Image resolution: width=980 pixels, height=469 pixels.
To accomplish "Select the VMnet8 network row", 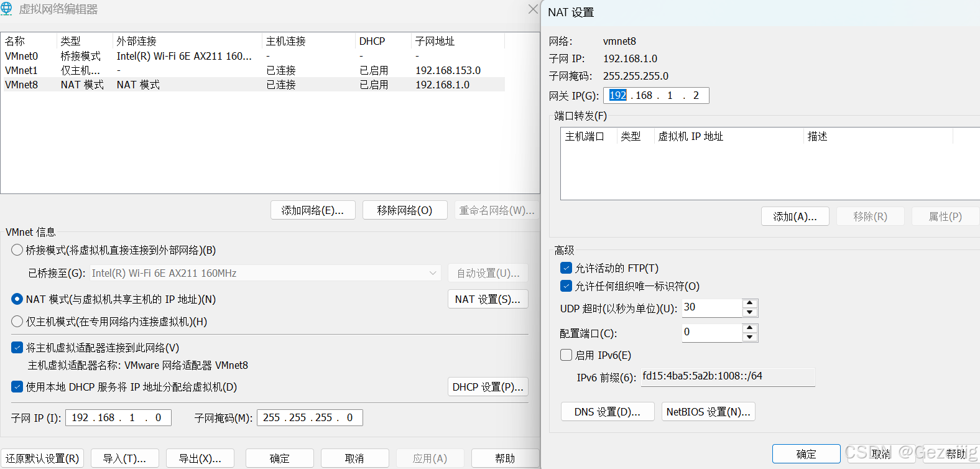I will tap(252, 85).
